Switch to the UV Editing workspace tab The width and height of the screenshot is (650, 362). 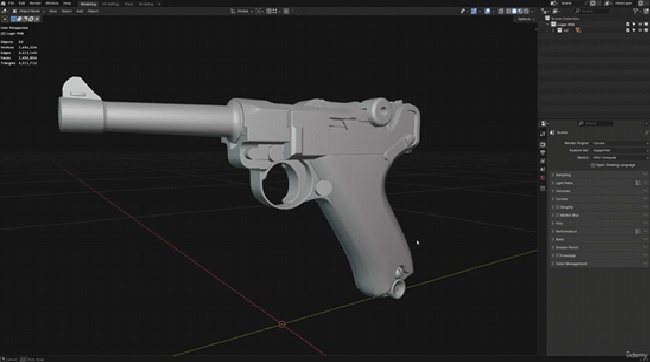tap(110, 4)
